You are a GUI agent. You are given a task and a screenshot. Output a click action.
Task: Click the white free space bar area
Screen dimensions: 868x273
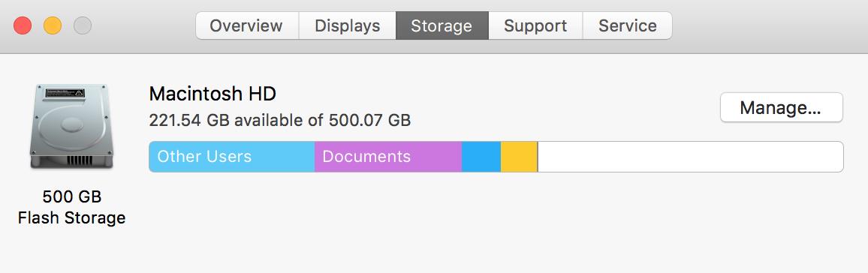tap(690, 157)
